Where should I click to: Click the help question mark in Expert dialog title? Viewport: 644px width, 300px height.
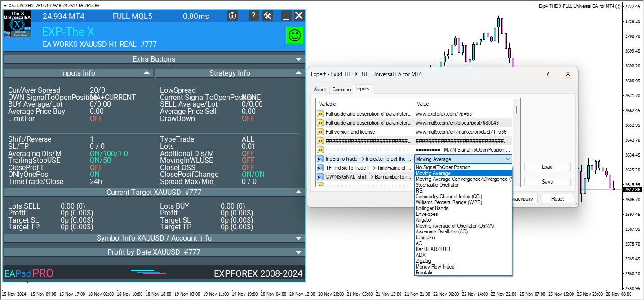547,74
